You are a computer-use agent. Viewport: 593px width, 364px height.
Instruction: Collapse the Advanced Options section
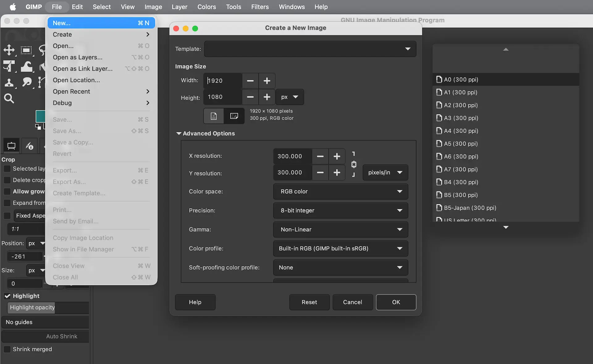click(205, 134)
